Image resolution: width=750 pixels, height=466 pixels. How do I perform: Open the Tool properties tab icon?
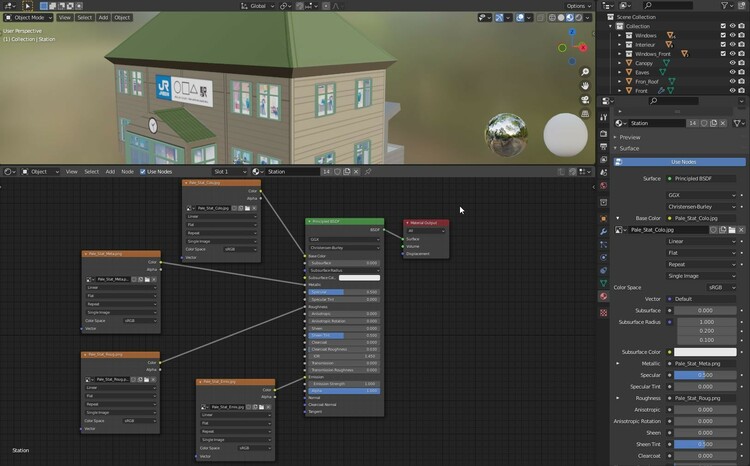603,117
